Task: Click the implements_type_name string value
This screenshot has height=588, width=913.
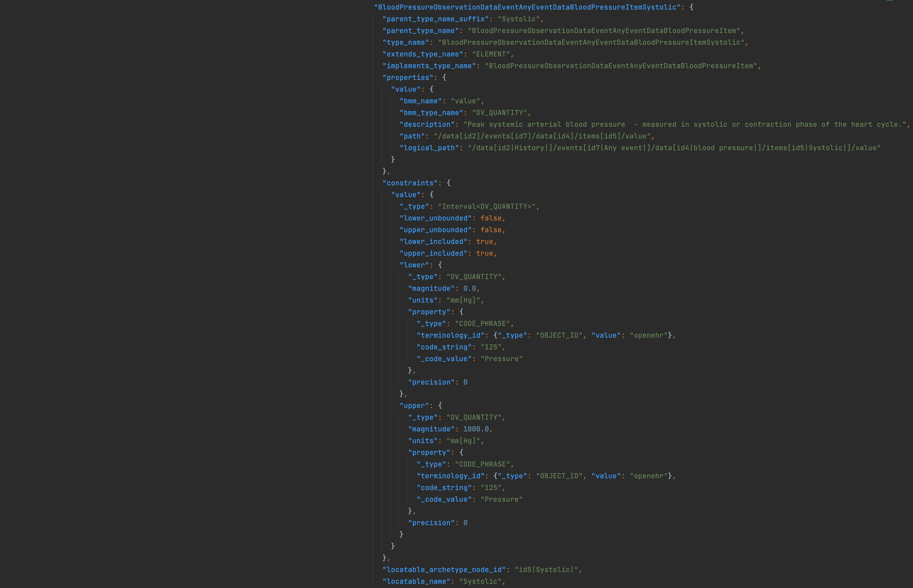Action: click(621, 66)
